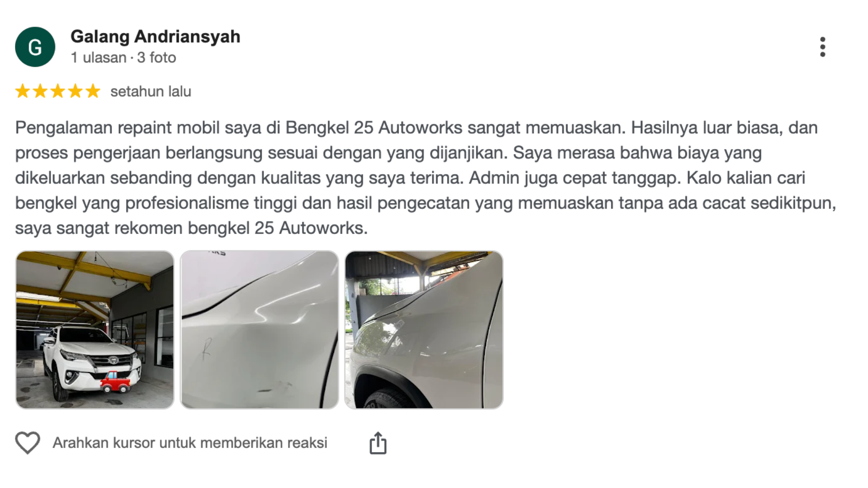Click the fourth yellow rating star

pos(75,91)
